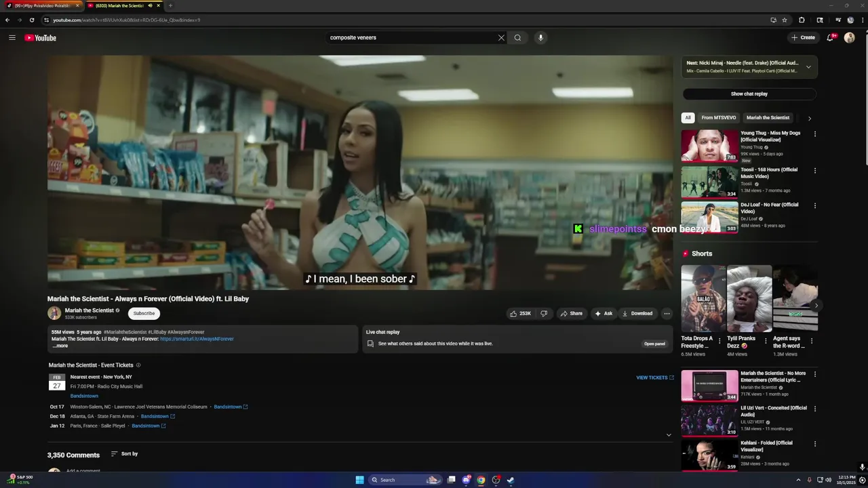Open Toosii 168 Hours video thumbnail
Viewport: 868px width, 488px height.
pos(709,182)
